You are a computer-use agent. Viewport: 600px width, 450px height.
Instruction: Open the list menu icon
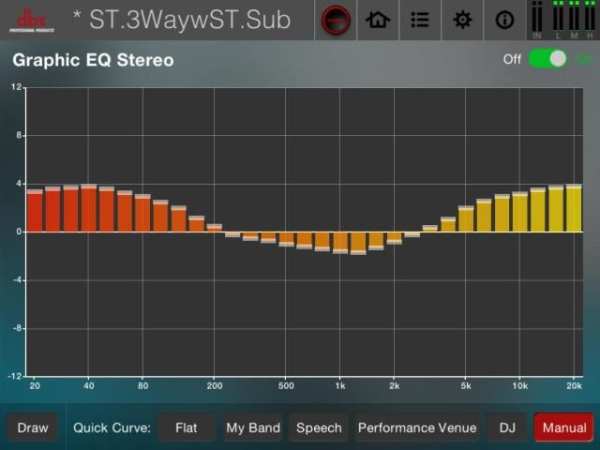[420, 20]
